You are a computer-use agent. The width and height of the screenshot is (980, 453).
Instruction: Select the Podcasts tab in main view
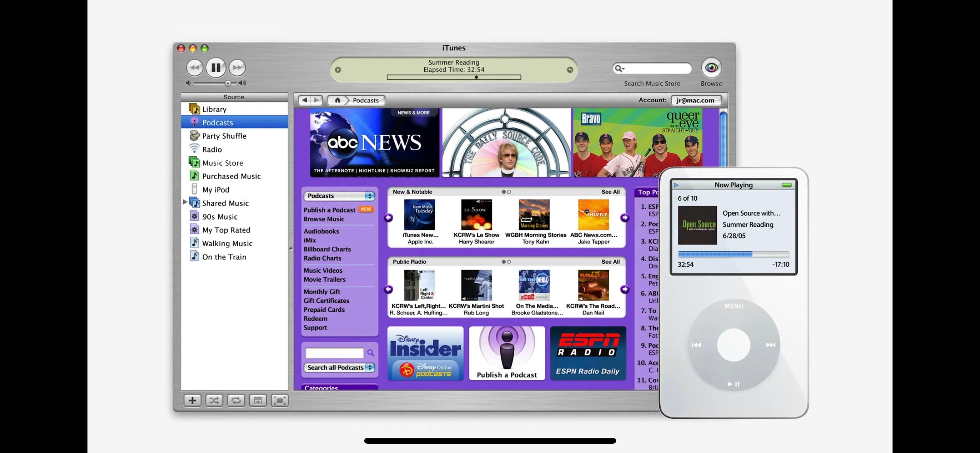(365, 100)
